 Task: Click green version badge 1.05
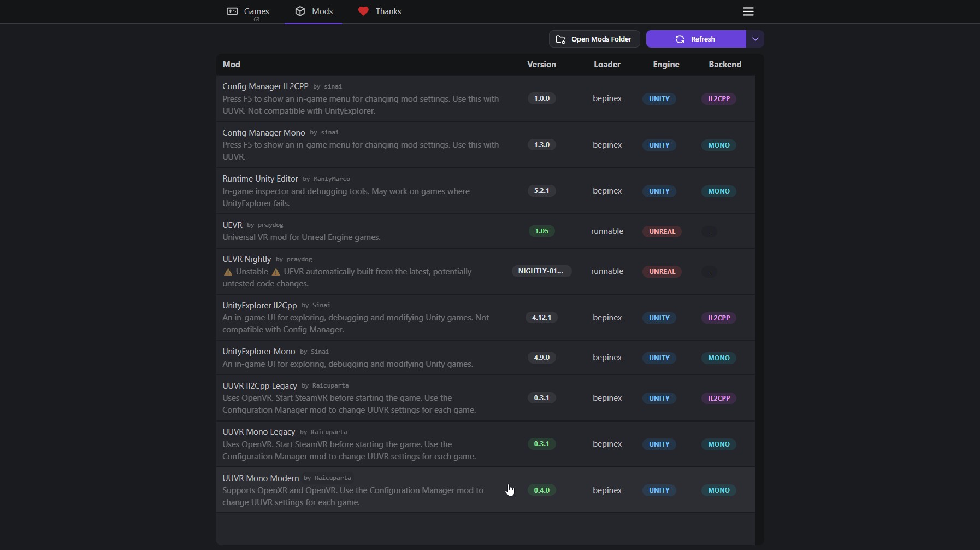tap(542, 231)
